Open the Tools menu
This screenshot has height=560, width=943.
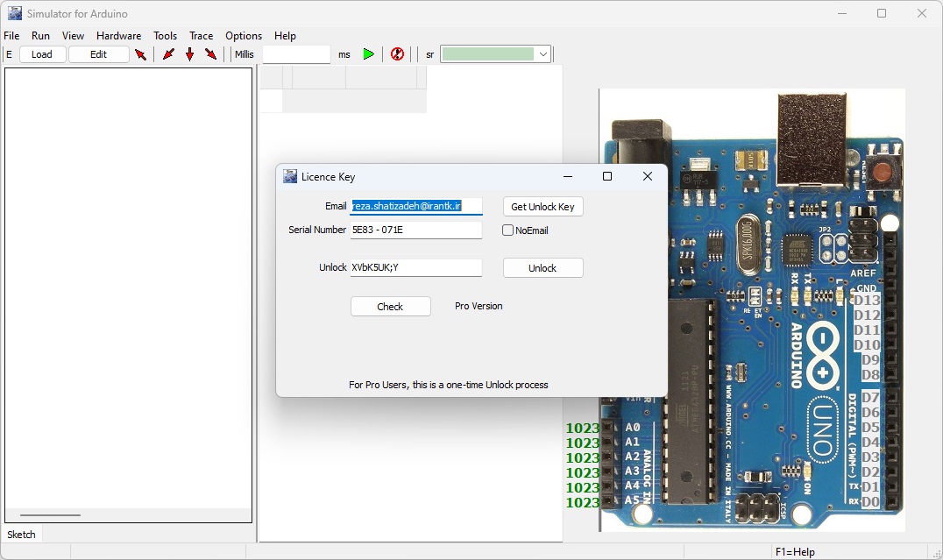[165, 35]
